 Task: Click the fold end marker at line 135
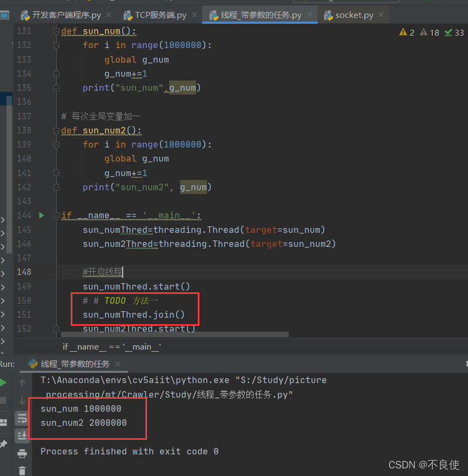pos(56,88)
